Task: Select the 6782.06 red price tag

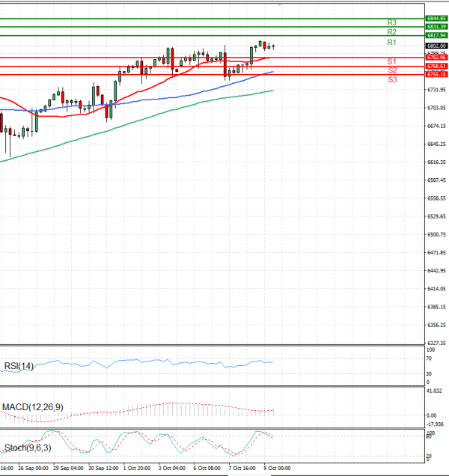Action: [x=436, y=58]
